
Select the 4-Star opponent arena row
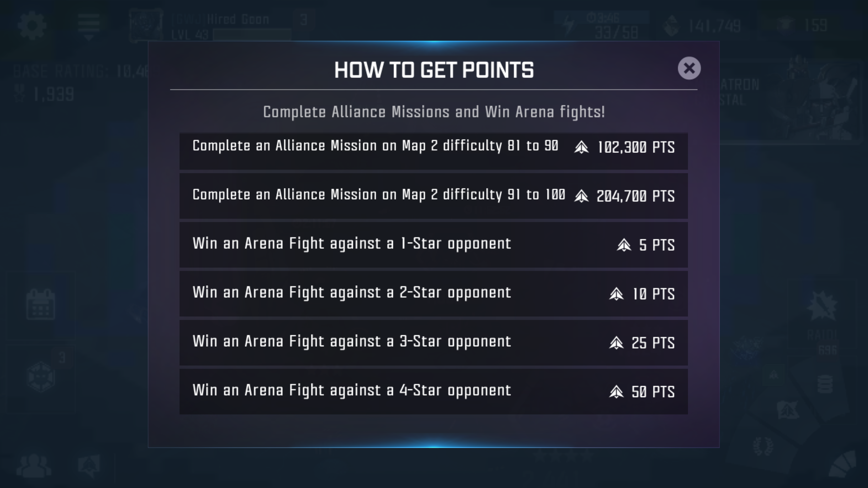434,391
